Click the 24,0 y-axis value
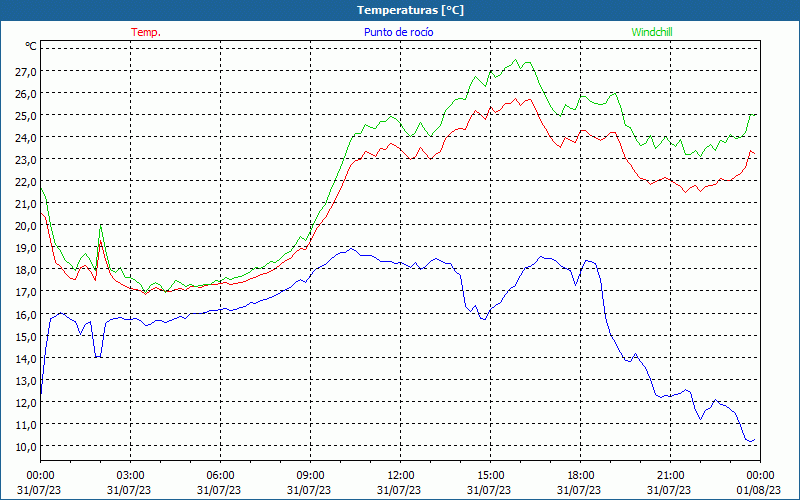The width and height of the screenshot is (800, 500). click(x=26, y=137)
